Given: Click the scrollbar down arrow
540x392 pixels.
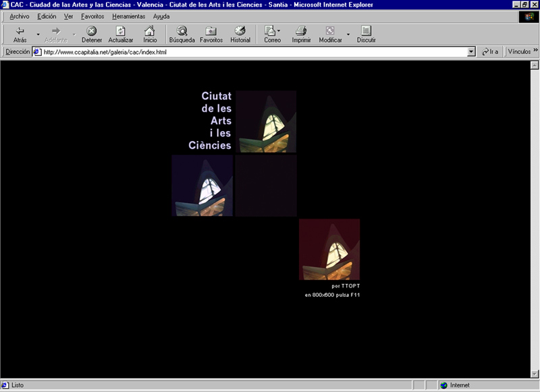Looking at the screenshot, I should click(535, 374).
